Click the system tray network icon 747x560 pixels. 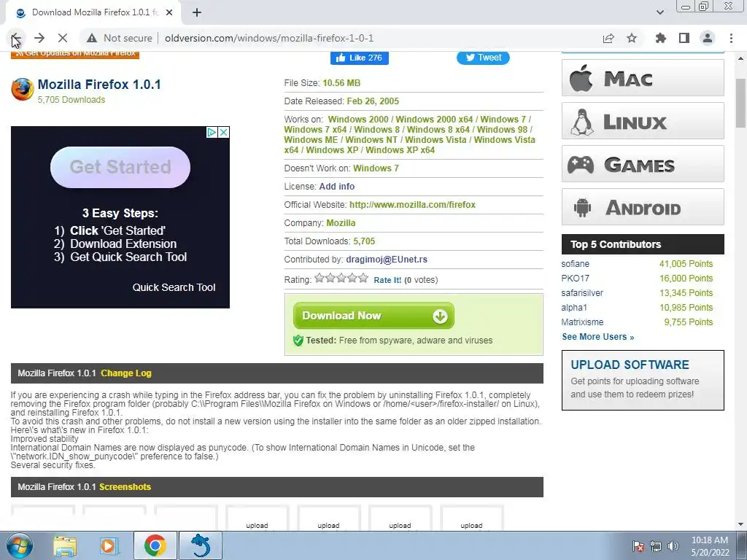point(656,546)
